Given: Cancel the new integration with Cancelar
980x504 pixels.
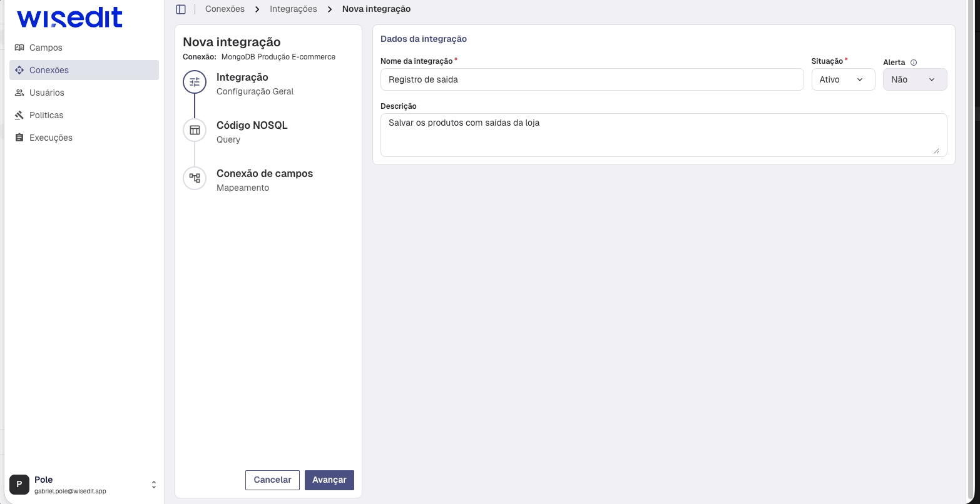Looking at the screenshot, I should point(272,480).
